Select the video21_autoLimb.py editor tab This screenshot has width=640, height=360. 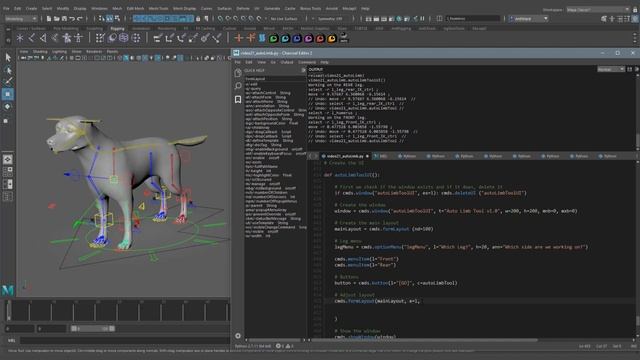[x=345, y=156]
